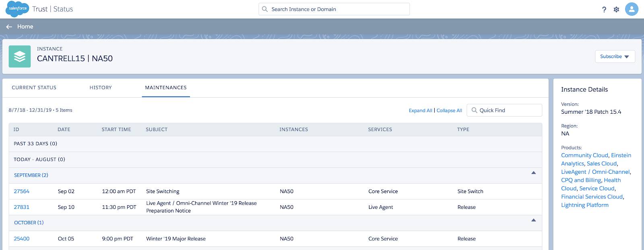Open the Subscribe dropdown
644x250 pixels.
615,56
